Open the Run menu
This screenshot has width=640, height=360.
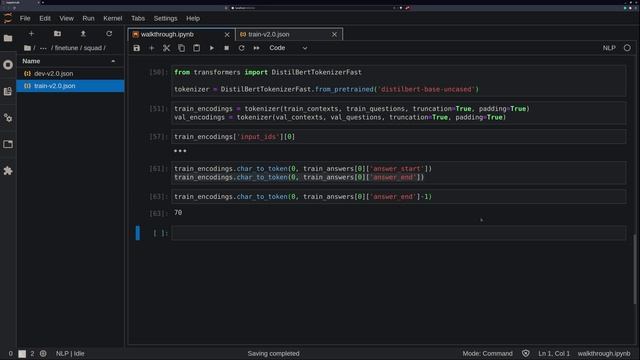88,18
